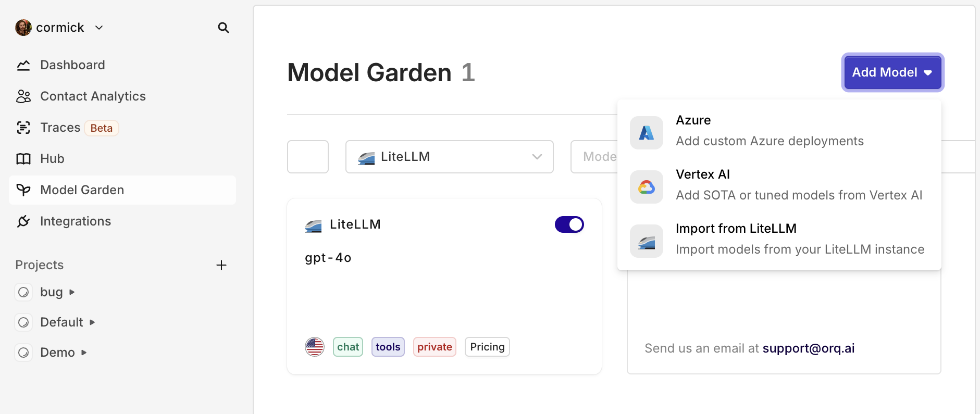The image size is (980, 414).
Task: Click the Add Model button
Action: pyautogui.click(x=893, y=72)
